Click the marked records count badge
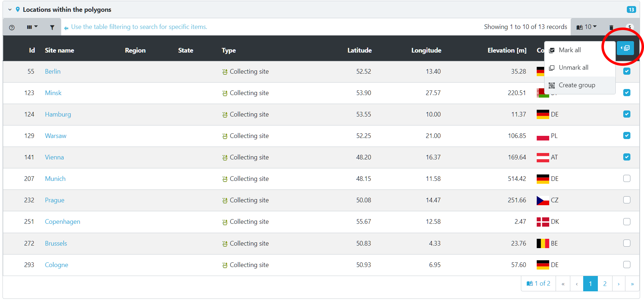The height and width of the screenshot is (301, 644). tap(629, 27)
